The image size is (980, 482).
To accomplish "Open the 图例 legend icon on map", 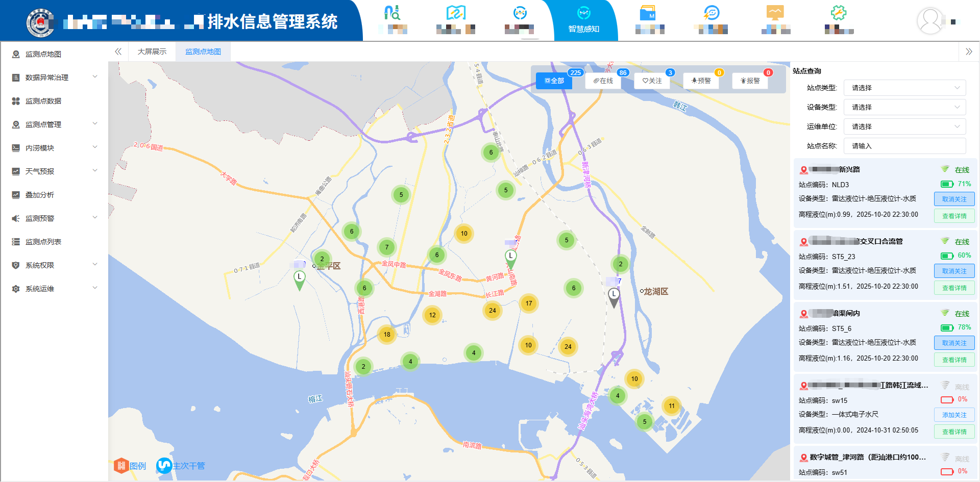I will coord(121,465).
